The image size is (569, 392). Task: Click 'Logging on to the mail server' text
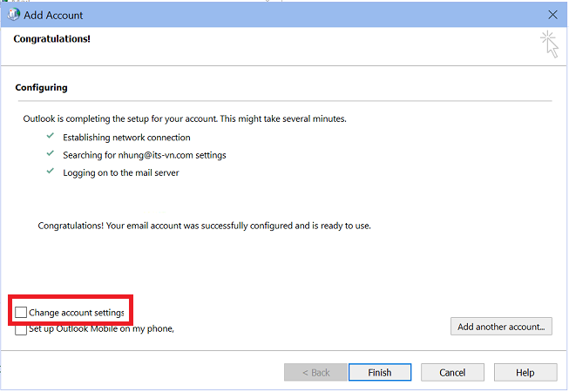(x=121, y=173)
